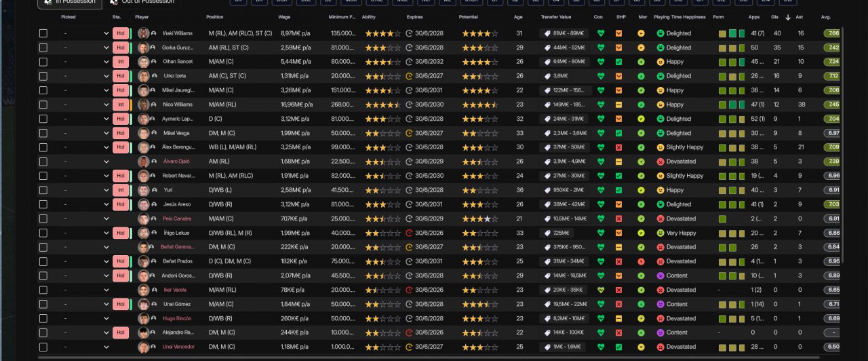Click the condition heart icon in Iker Varela's row
Screen dimensions: 868x361
pos(601,290)
